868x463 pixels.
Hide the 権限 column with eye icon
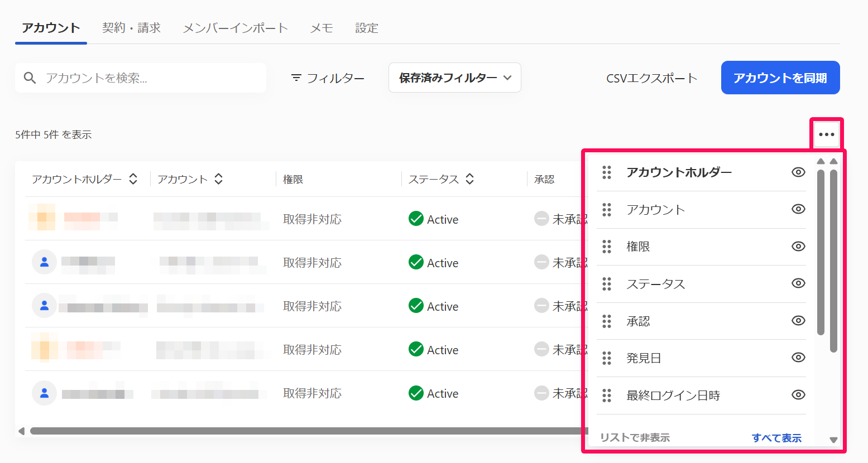798,247
